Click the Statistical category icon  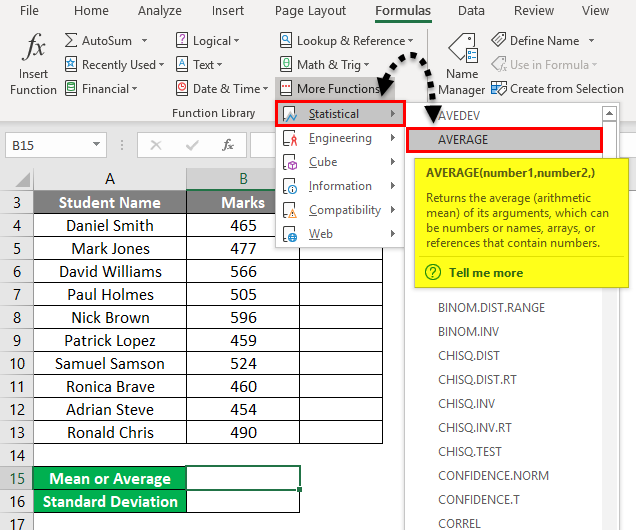(x=290, y=114)
